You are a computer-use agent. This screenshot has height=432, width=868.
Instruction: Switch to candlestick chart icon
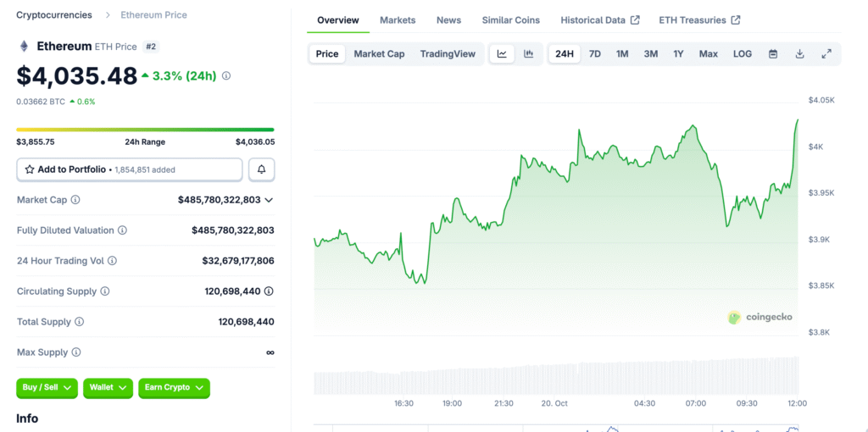coord(529,54)
